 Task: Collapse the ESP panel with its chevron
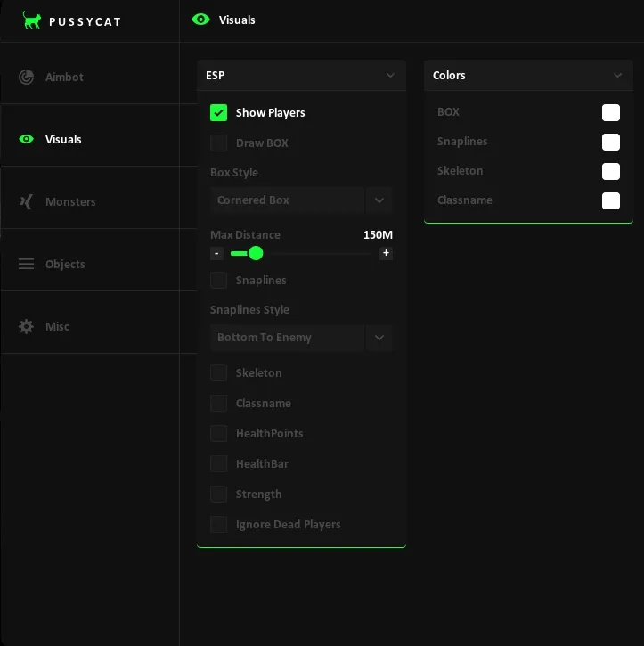(390, 76)
